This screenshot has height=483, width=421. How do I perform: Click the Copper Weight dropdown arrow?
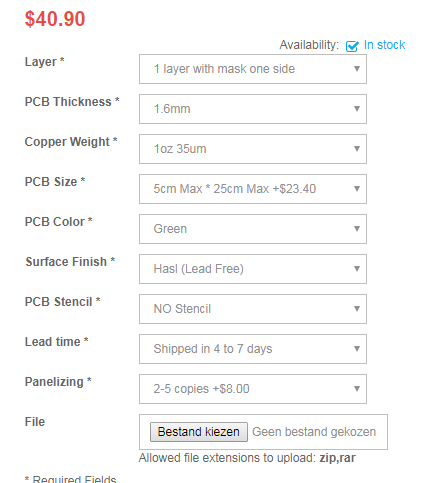pos(357,149)
